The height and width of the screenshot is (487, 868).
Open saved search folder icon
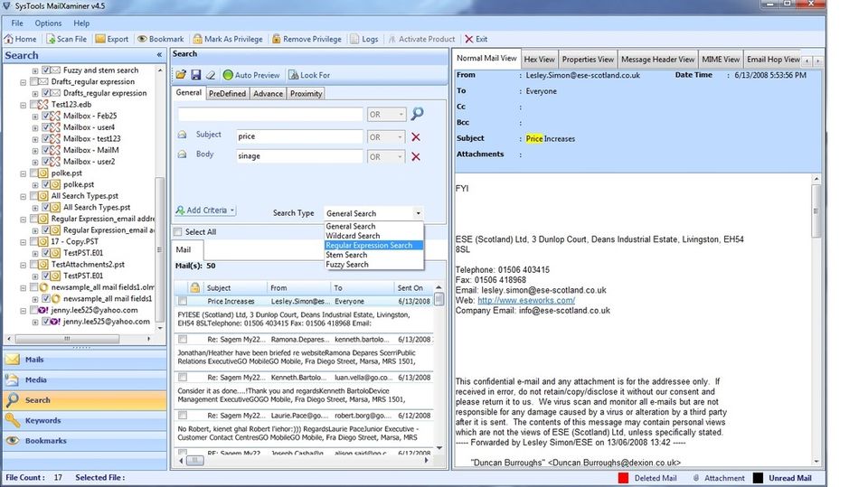coord(181,75)
